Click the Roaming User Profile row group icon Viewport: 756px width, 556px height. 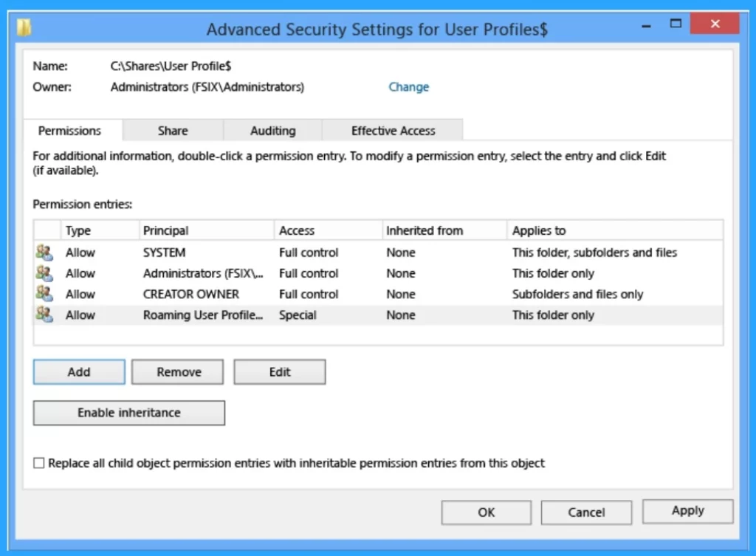(x=44, y=315)
